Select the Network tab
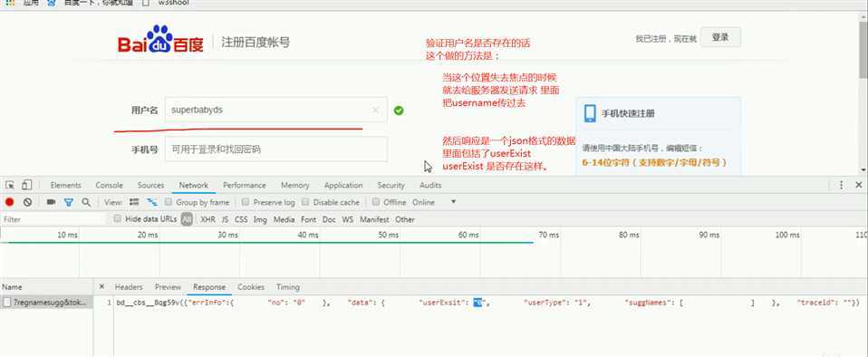 (193, 185)
